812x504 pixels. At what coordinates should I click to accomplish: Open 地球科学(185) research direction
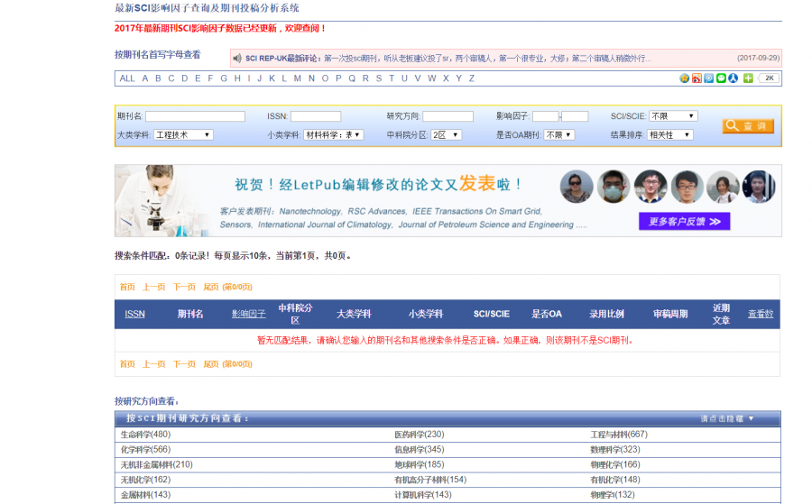click(420, 464)
